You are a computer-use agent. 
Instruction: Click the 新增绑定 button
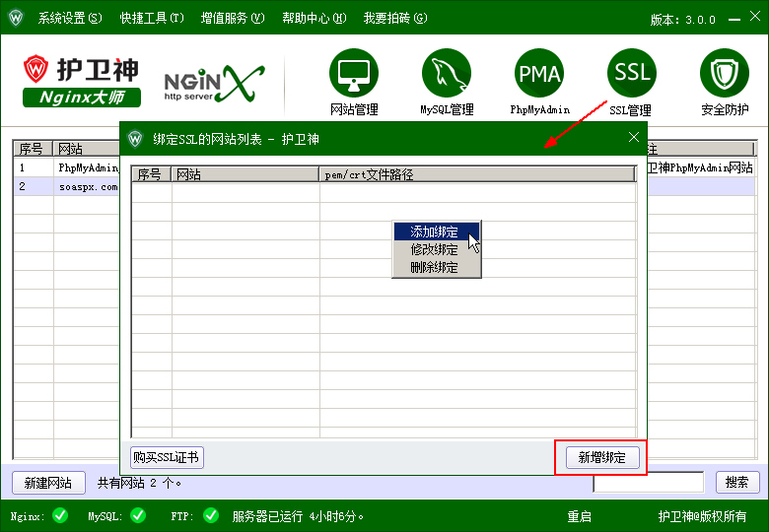pos(601,457)
